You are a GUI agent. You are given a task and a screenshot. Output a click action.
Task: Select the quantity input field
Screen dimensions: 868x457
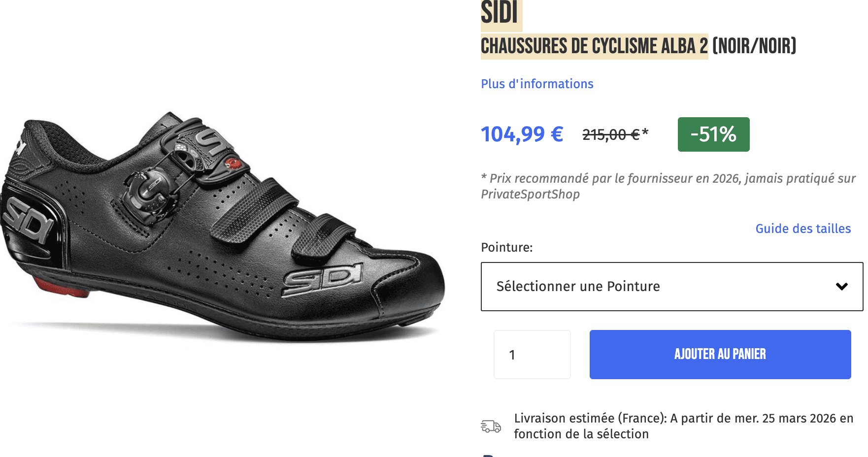pyautogui.click(x=532, y=354)
